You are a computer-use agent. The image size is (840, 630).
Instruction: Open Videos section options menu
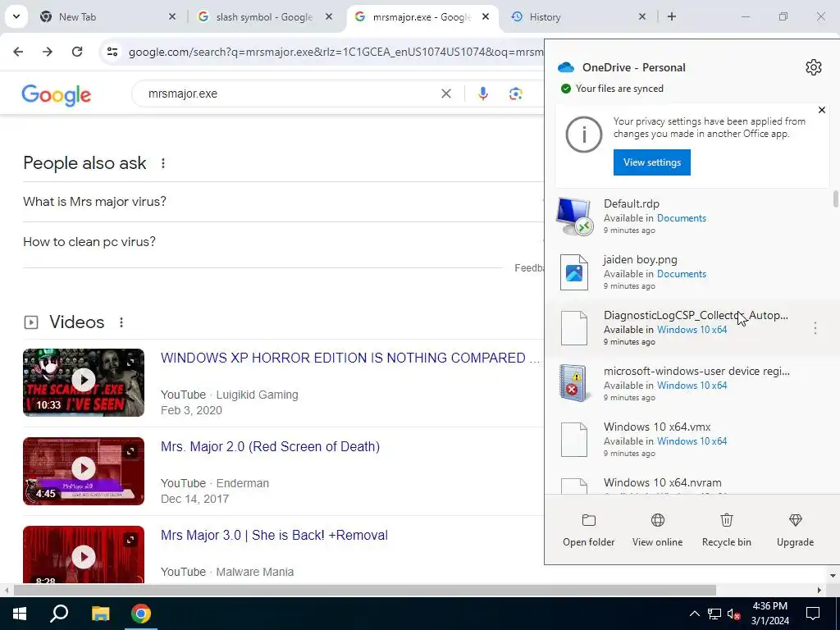pos(121,322)
